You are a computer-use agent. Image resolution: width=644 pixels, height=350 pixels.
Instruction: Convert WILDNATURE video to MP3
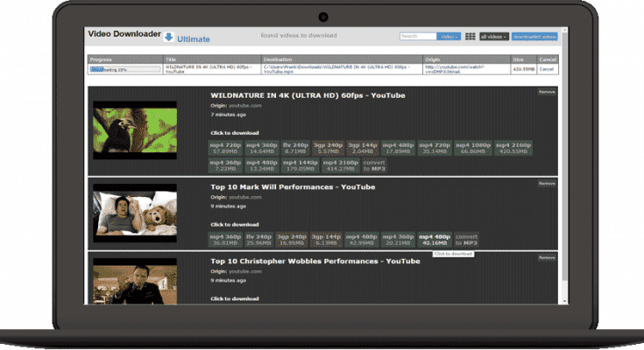373,164
